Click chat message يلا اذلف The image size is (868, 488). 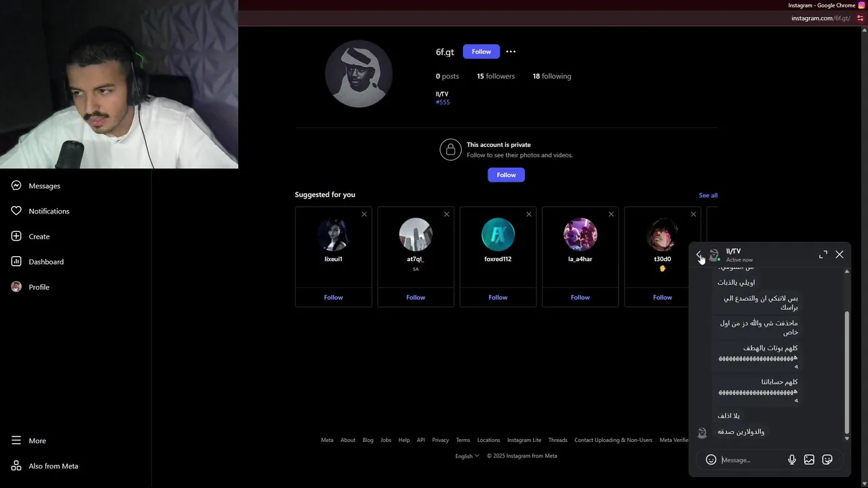(728, 415)
